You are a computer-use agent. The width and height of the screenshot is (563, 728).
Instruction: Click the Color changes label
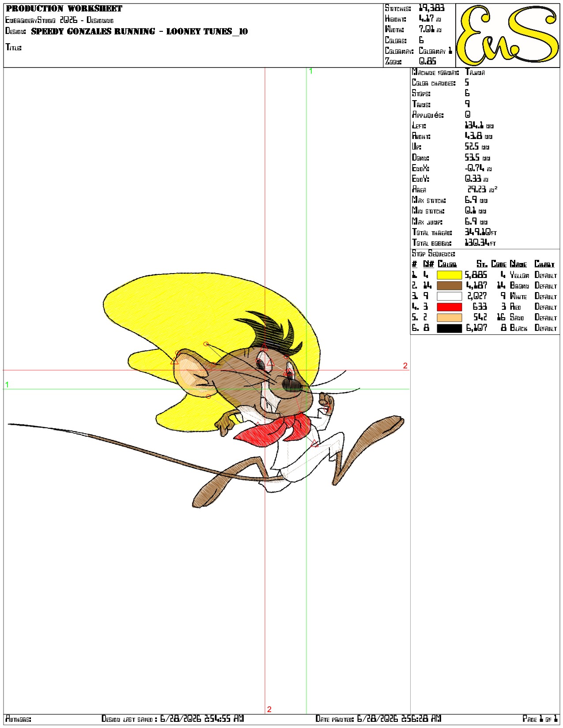[434, 83]
